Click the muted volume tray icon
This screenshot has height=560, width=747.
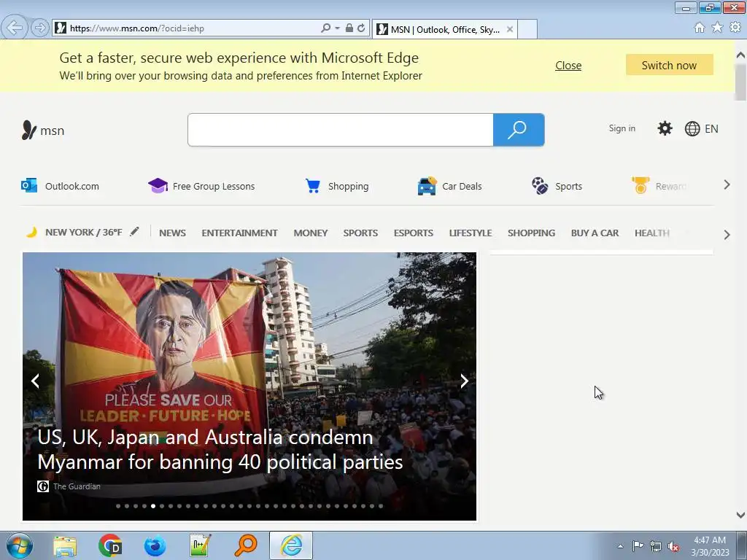click(x=673, y=547)
